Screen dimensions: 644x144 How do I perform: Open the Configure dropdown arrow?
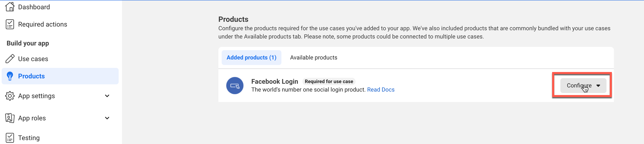598,86
